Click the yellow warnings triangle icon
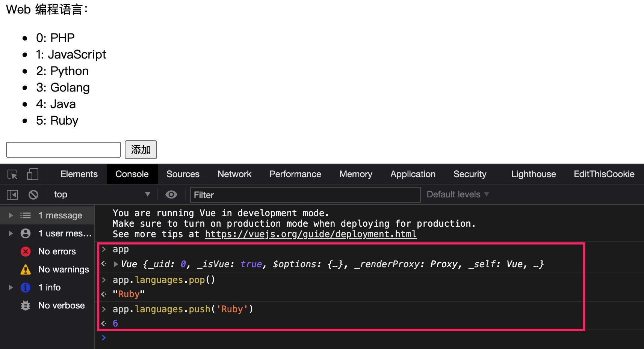 tap(26, 269)
